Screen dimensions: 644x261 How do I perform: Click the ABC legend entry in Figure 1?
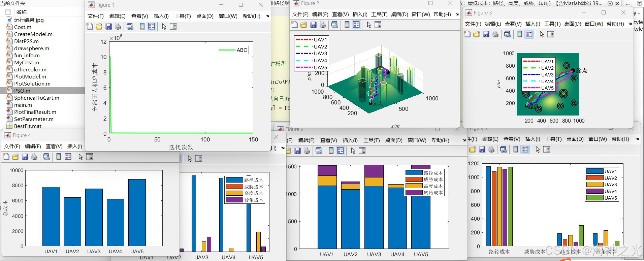pyautogui.click(x=233, y=50)
